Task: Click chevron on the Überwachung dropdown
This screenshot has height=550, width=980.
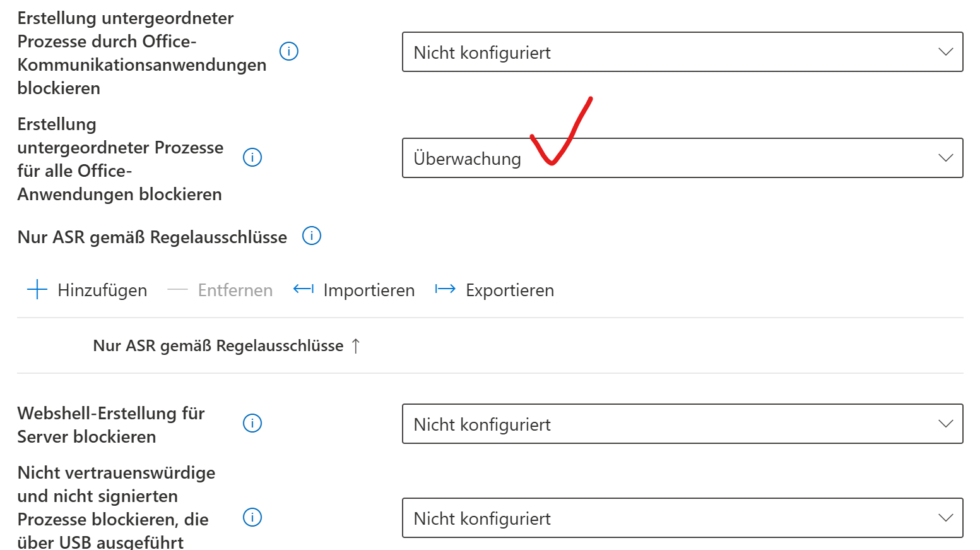Action: [945, 158]
